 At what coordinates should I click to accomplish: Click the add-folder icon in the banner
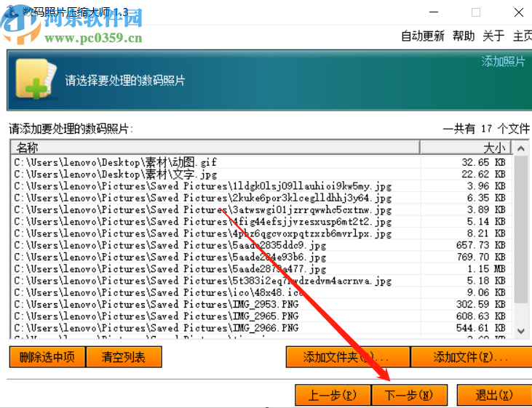click(x=36, y=79)
